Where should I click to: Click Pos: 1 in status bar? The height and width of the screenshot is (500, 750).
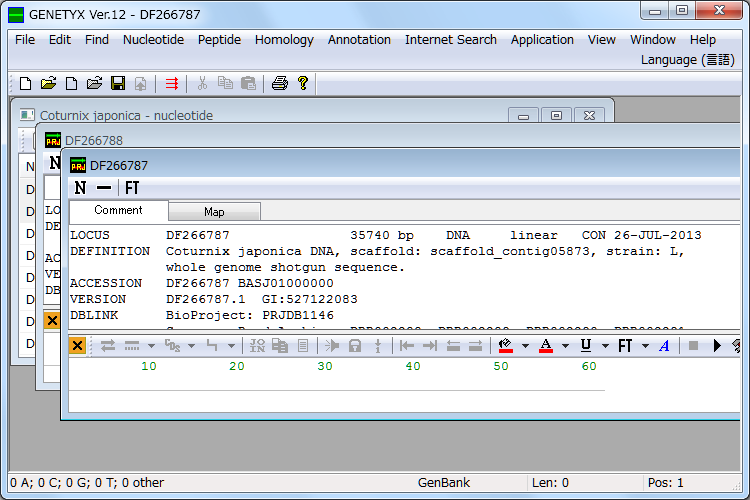coord(665,483)
